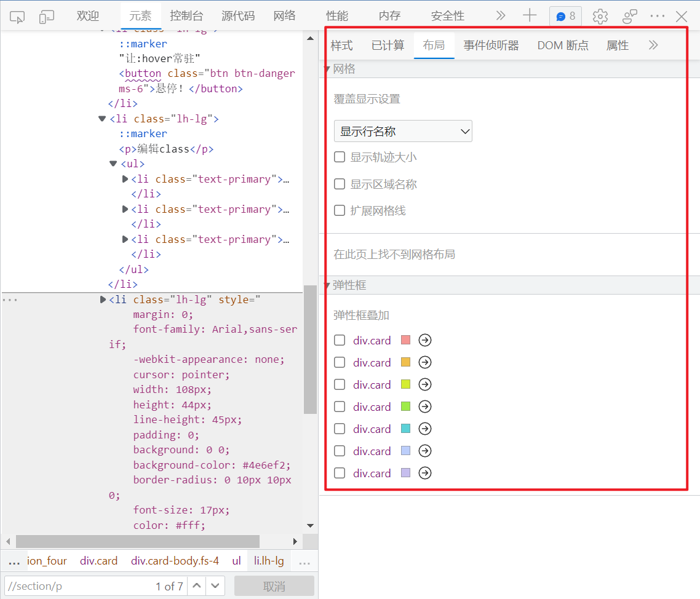Click the //section/p search field

coord(77,586)
